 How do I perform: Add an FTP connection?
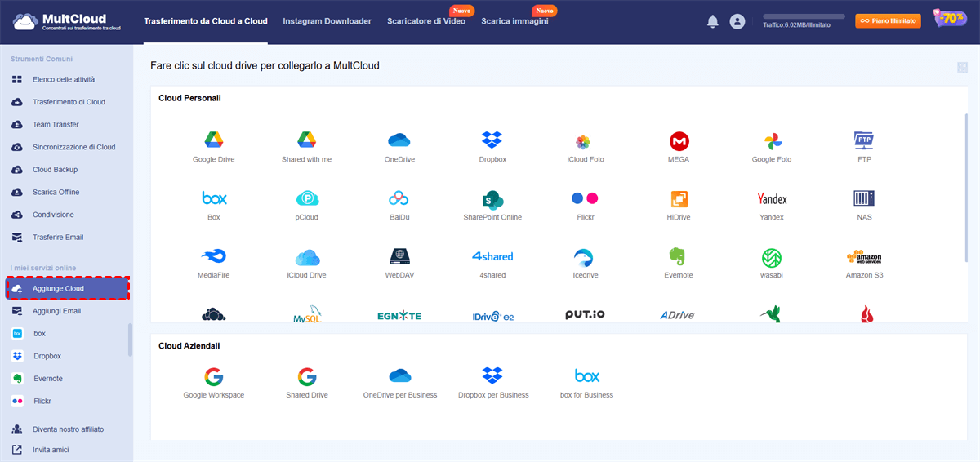click(865, 147)
